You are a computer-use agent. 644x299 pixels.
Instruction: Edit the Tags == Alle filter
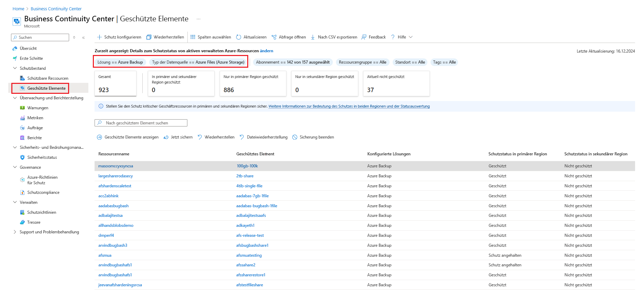pos(444,62)
